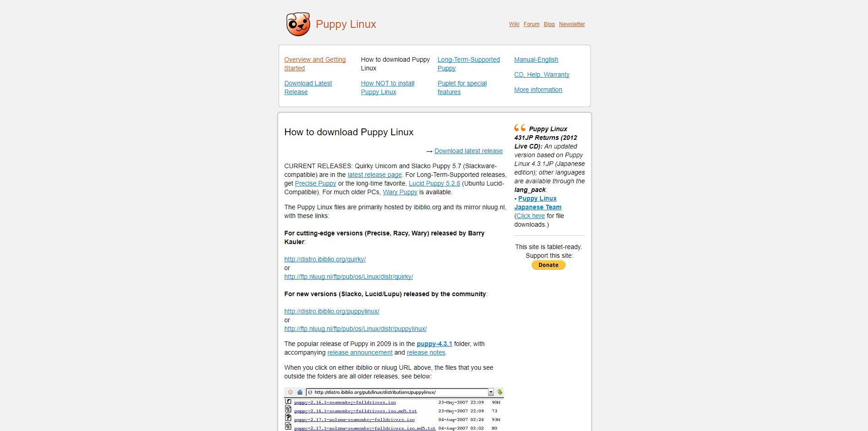
Task: Click the yellow Donate button
Action: click(548, 265)
